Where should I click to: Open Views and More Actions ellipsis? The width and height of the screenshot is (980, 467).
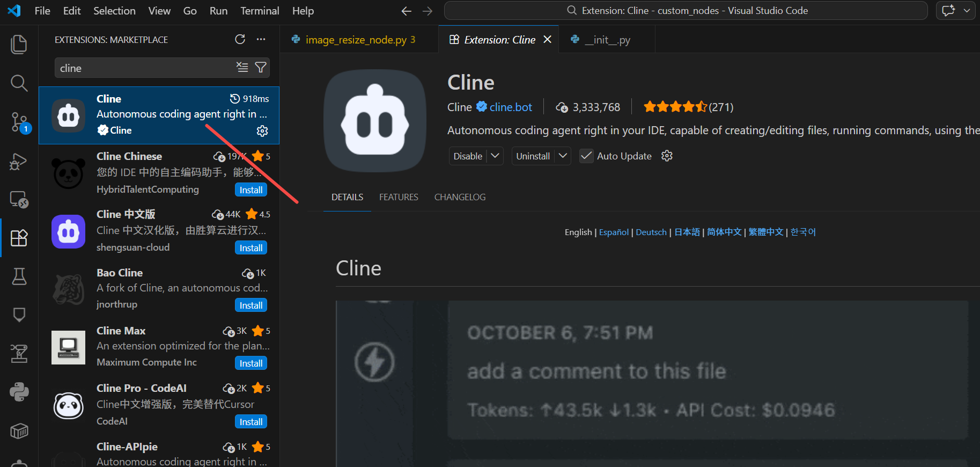click(x=261, y=39)
